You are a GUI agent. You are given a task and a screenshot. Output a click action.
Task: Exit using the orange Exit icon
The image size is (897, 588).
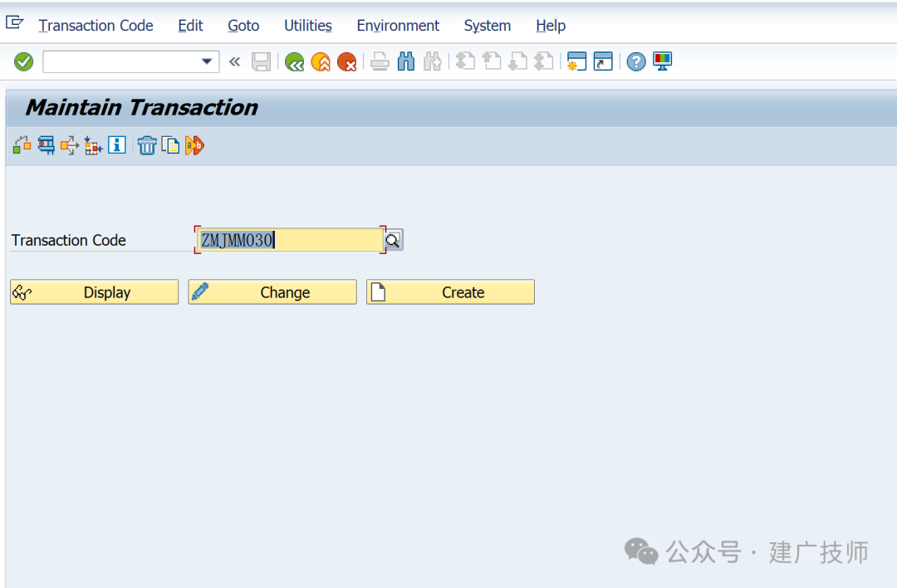(x=321, y=61)
